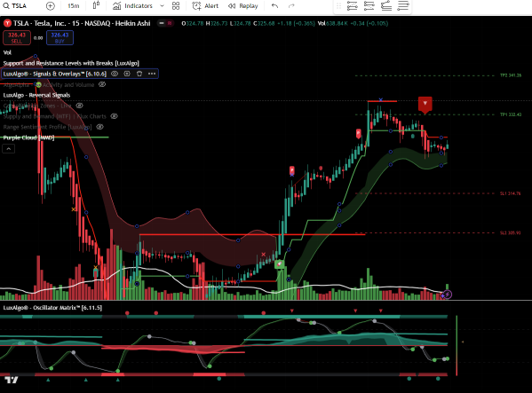
Task: Open settings for LuxAlgo Signals & Overlays
Action: coord(127,74)
